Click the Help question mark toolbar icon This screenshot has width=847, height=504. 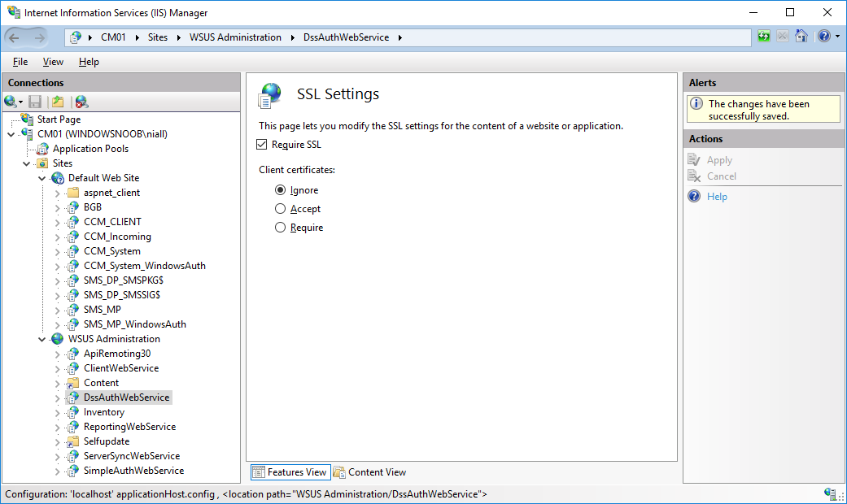tap(823, 36)
